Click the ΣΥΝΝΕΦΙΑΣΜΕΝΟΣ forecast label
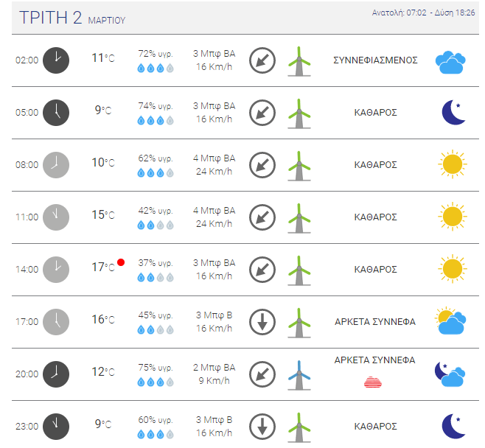This screenshot has width=485, height=448. 375,60
